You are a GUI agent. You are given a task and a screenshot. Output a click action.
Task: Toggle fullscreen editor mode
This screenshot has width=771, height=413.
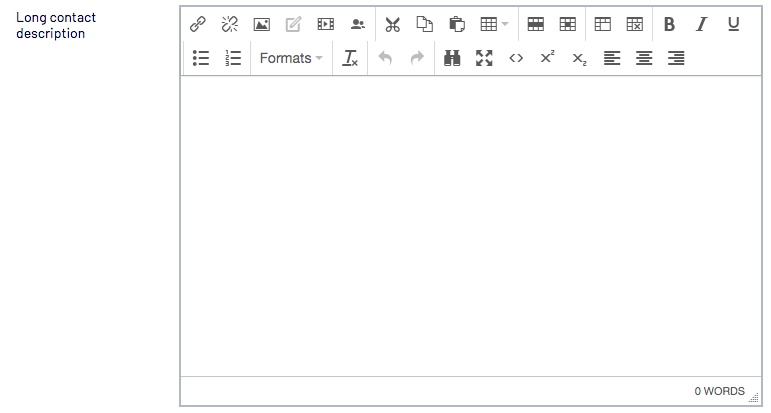click(484, 58)
